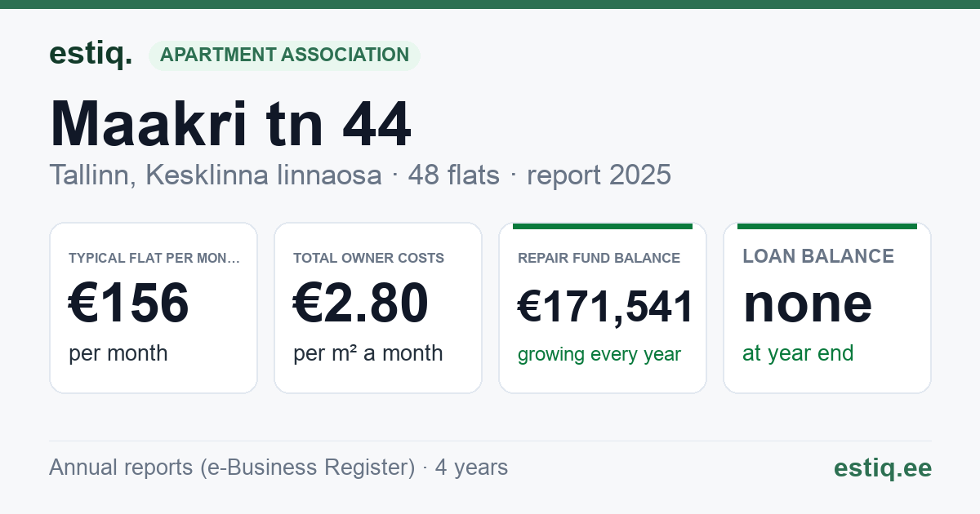Click the Tallinn, Kesklinna linnaosa subtitle
980x514 pixels.
coord(216,175)
